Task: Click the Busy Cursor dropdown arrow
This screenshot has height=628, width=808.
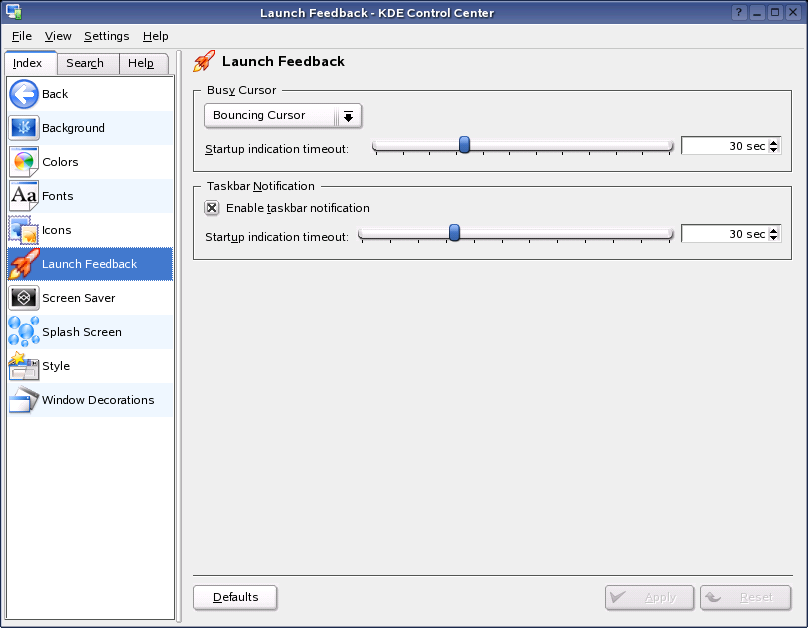Action: point(348,116)
